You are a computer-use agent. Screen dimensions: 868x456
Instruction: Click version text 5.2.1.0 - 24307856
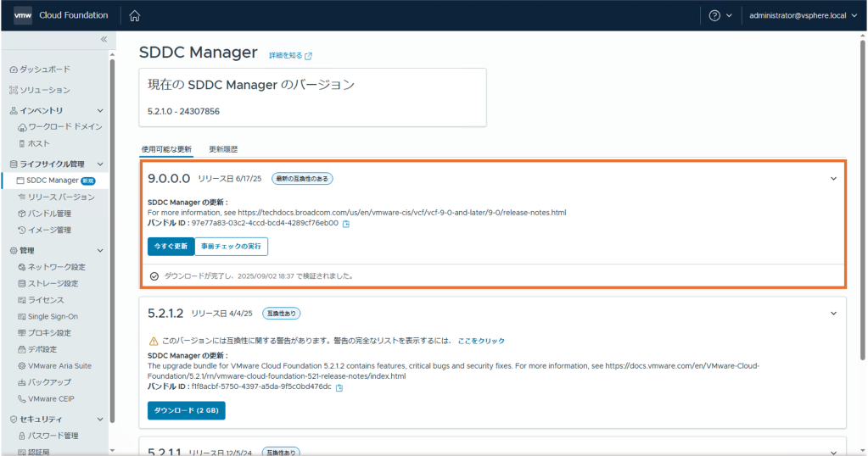pos(183,111)
